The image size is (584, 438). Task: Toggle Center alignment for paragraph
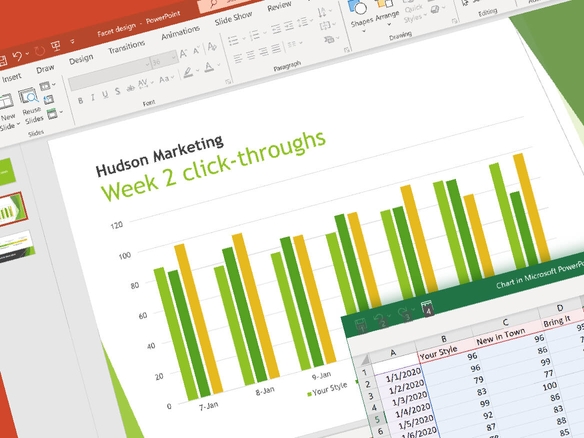point(251,55)
